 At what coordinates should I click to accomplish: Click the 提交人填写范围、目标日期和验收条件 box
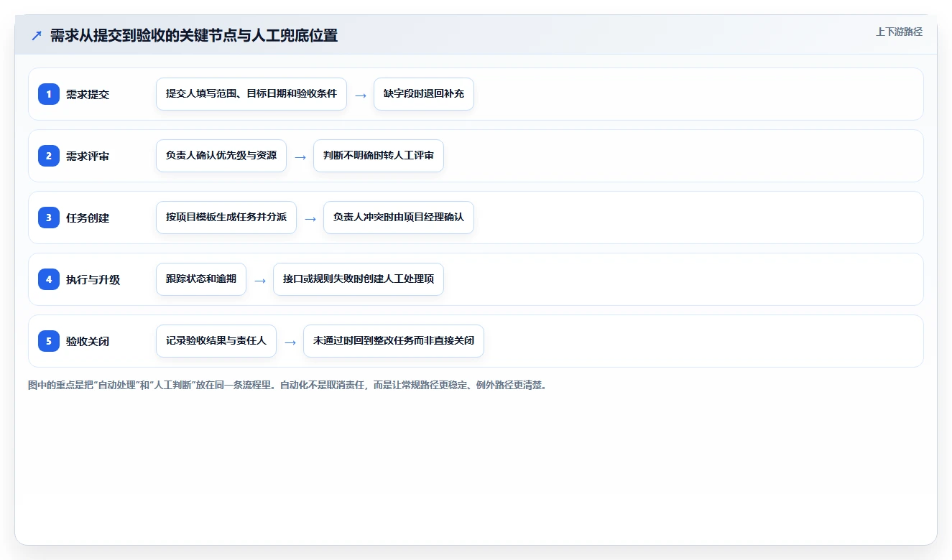pyautogui.click(x=251, y=94)
